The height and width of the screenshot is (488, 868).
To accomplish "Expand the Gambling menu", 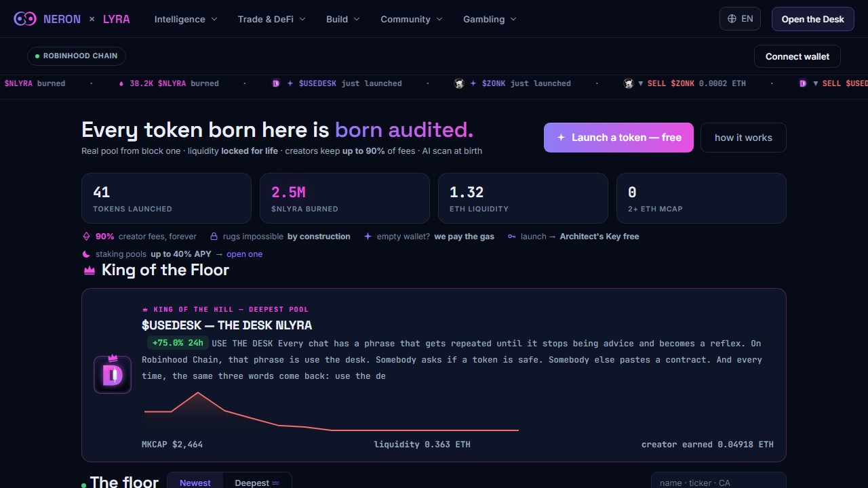I will click(x=490, y=19).
